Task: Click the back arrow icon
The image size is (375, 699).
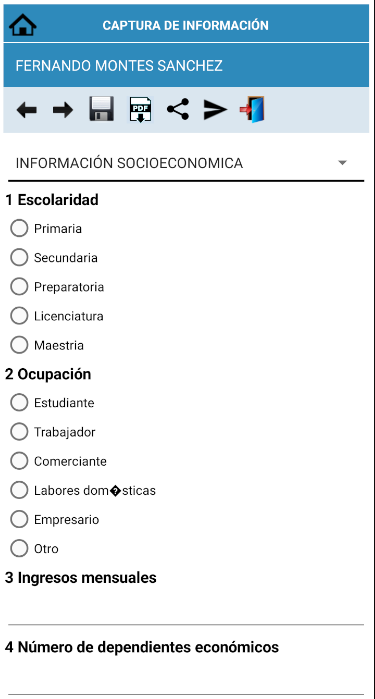Action: click(x=27, y=110)
